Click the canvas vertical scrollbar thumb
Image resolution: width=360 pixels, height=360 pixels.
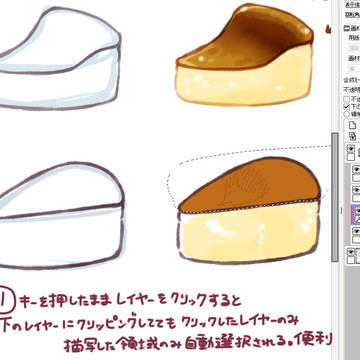tap(334, 197)
